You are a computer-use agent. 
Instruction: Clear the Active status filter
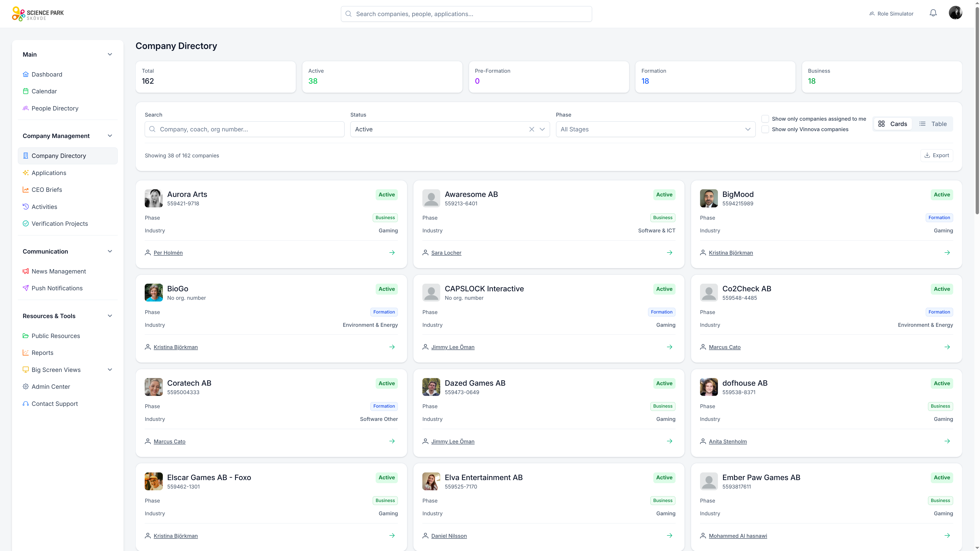pos(531,129)
